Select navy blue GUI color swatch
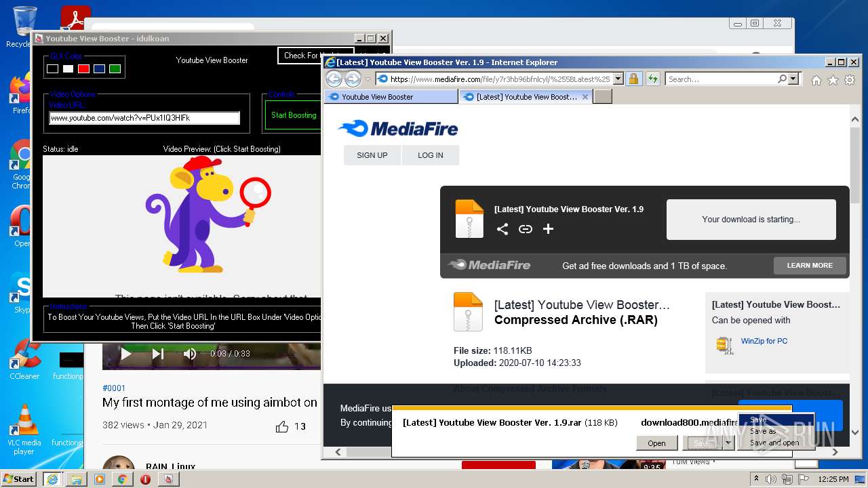 click(x=99, y=68)
